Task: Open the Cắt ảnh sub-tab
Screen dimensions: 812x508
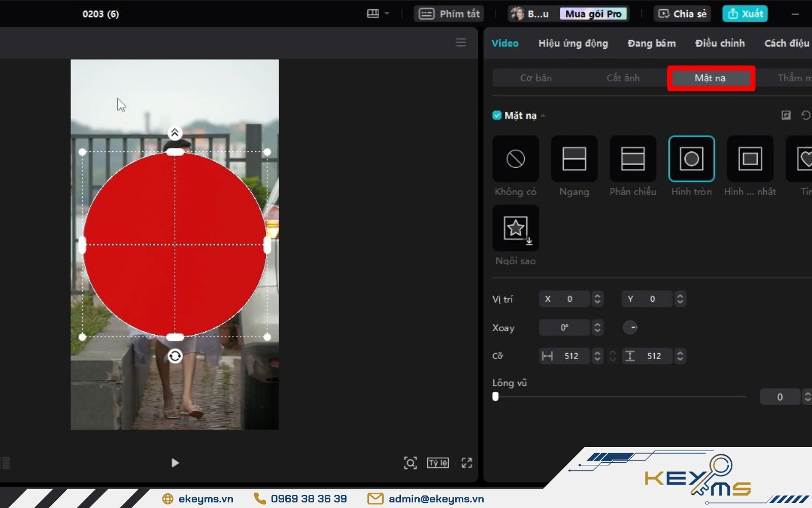Action: tap(623, 78)
